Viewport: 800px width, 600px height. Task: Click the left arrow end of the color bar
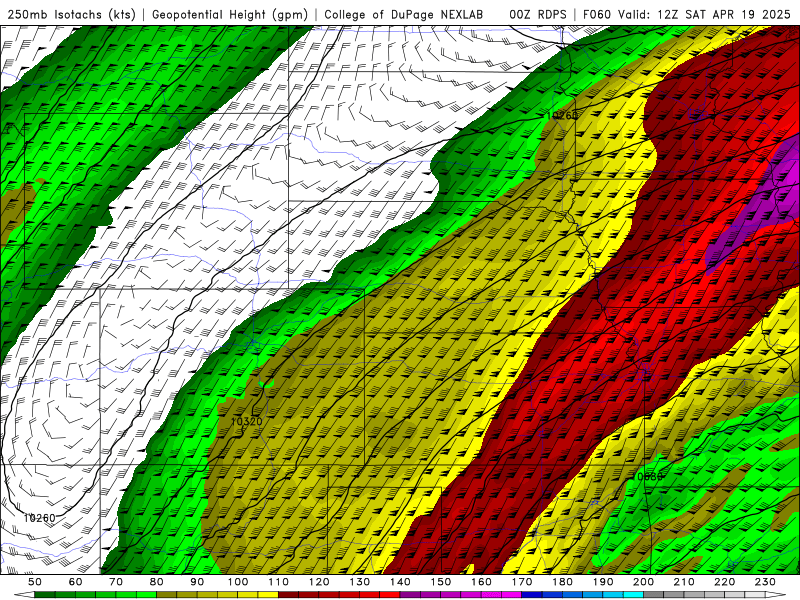[x=24, y=595]
